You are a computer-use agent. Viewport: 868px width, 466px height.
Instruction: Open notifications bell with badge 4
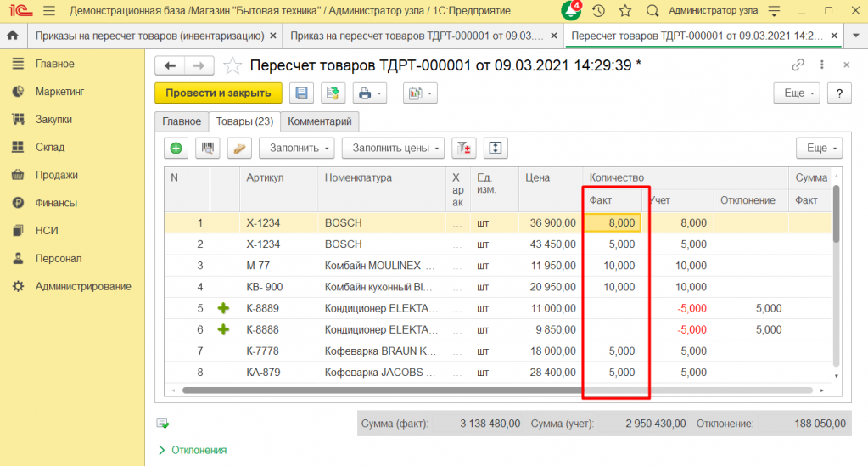pyautogui.click(x=571, y=10)
